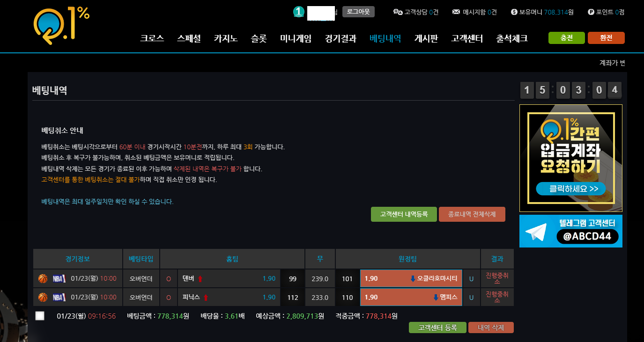Viewport: 644px width, 342px height.
Task: Open the message box envelope icon
Action: [x=456, y=12]
